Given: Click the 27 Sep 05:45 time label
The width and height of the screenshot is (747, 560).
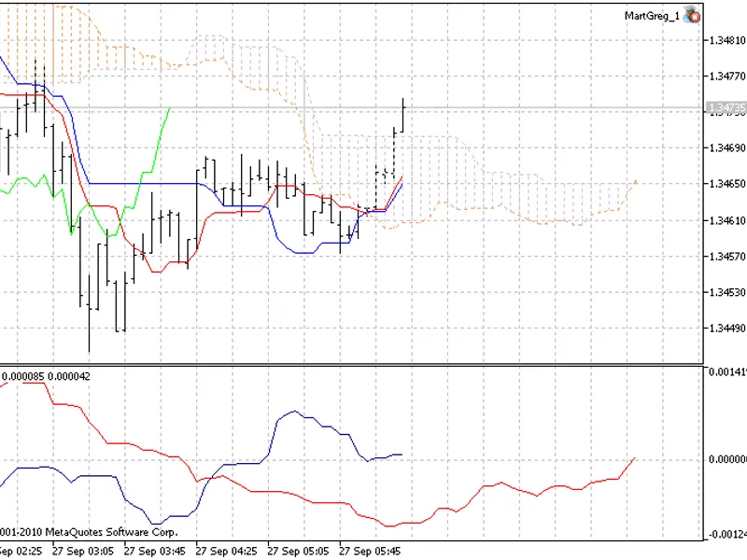Looking at the screenshot, I should (x=370, y=552).
